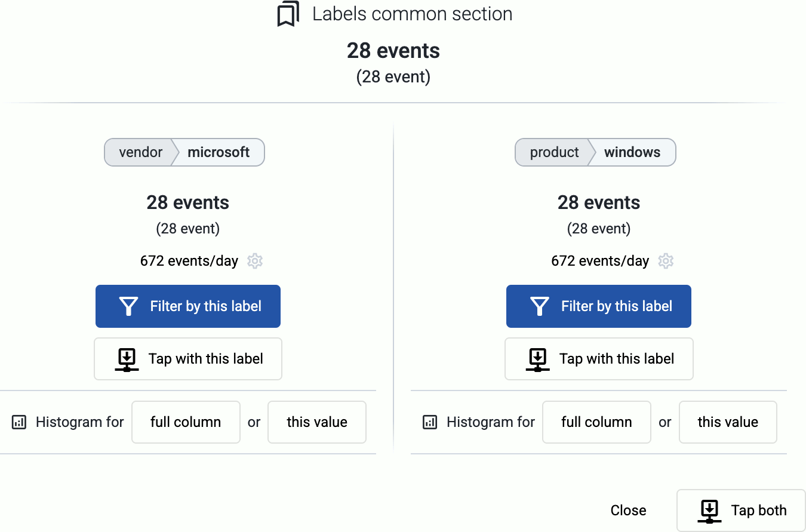806x532 pixels.
Task: Click the tap icon in the windows Tap button
Action: 537,359
